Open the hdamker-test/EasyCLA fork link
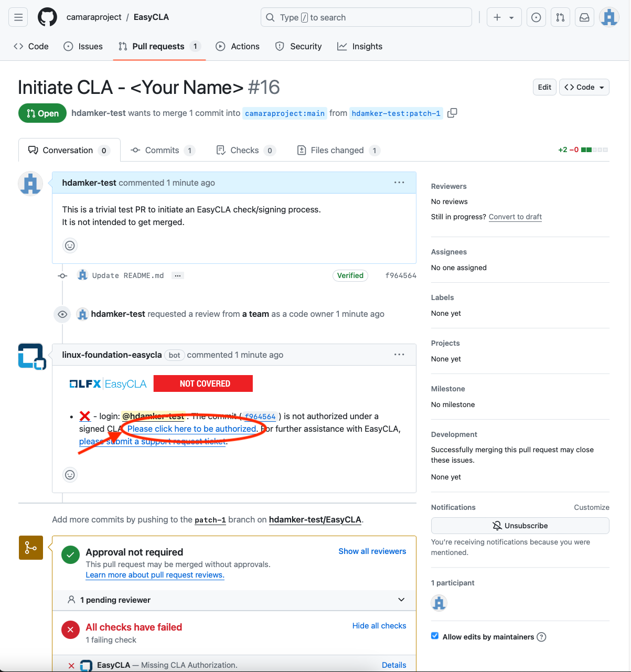 point(315,520)
